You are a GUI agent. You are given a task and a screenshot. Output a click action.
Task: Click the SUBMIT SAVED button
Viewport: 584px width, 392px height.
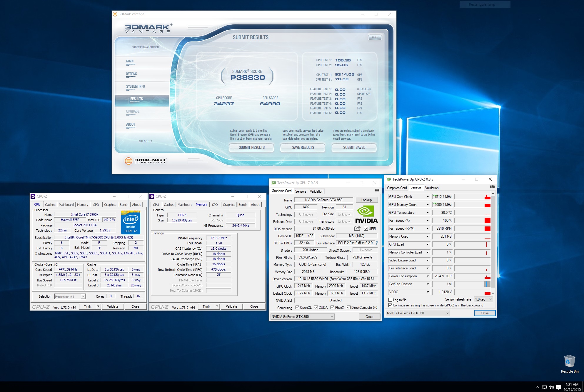click(x=354, y=147)
